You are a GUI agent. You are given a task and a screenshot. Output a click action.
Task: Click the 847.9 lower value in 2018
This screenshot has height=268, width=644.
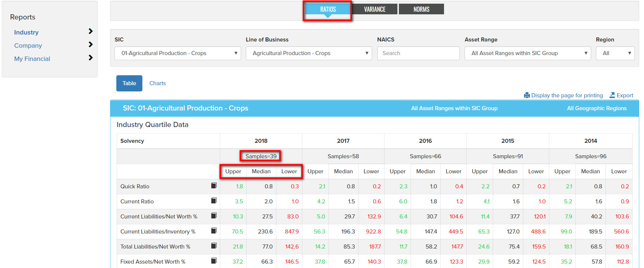(x=292, y=232)
